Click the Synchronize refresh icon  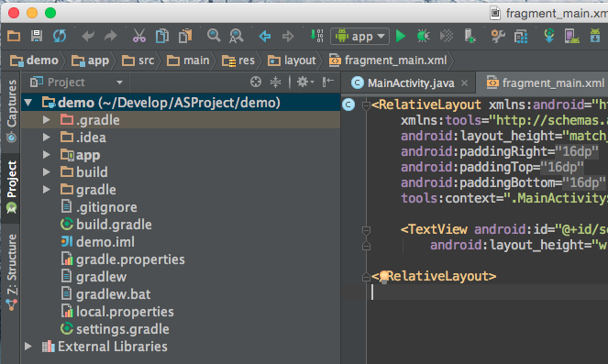point(60,36)
